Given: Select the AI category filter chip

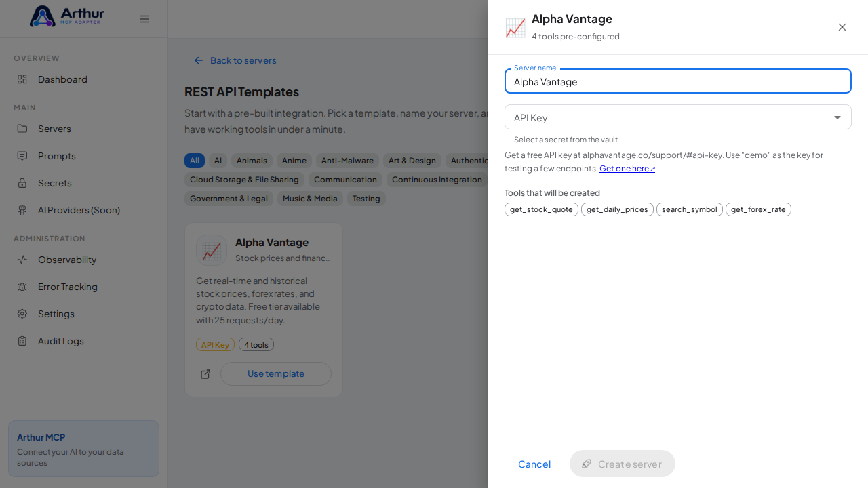Looking at the screenshot, I should click(x=218, y=161).
